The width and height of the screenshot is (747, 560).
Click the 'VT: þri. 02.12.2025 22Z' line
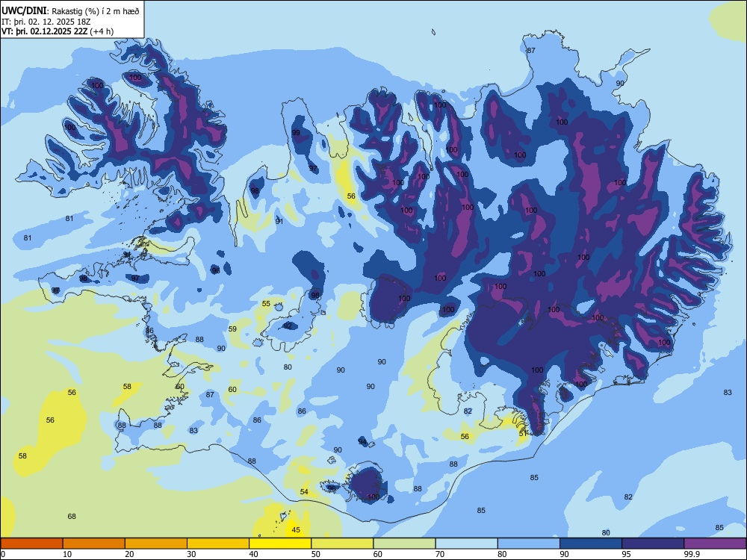[x=44, y=31]
